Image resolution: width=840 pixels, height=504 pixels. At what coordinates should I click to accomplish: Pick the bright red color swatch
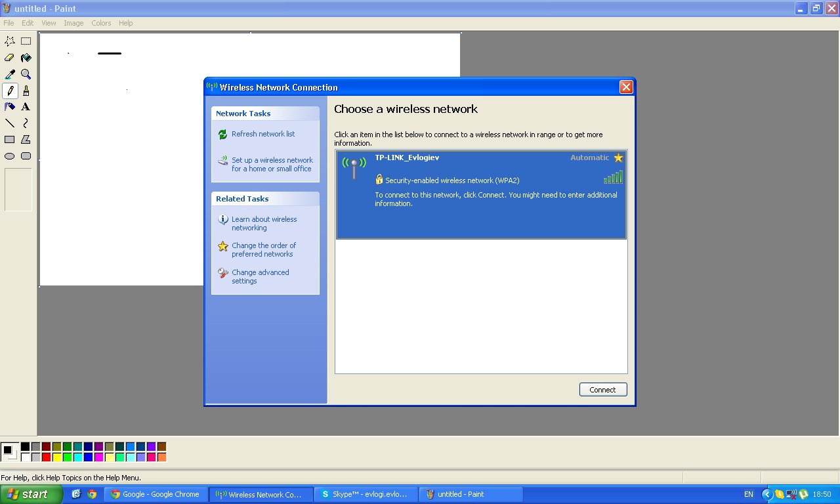46,457
